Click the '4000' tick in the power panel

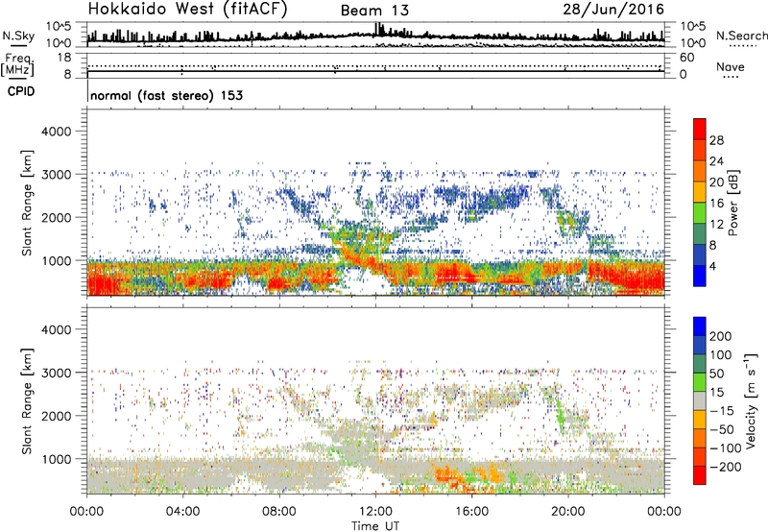[57, 132]
